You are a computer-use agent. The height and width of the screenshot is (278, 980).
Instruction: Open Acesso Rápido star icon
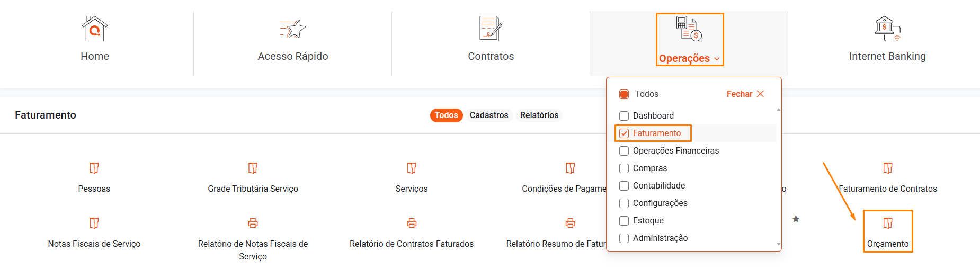click(293, 29)
